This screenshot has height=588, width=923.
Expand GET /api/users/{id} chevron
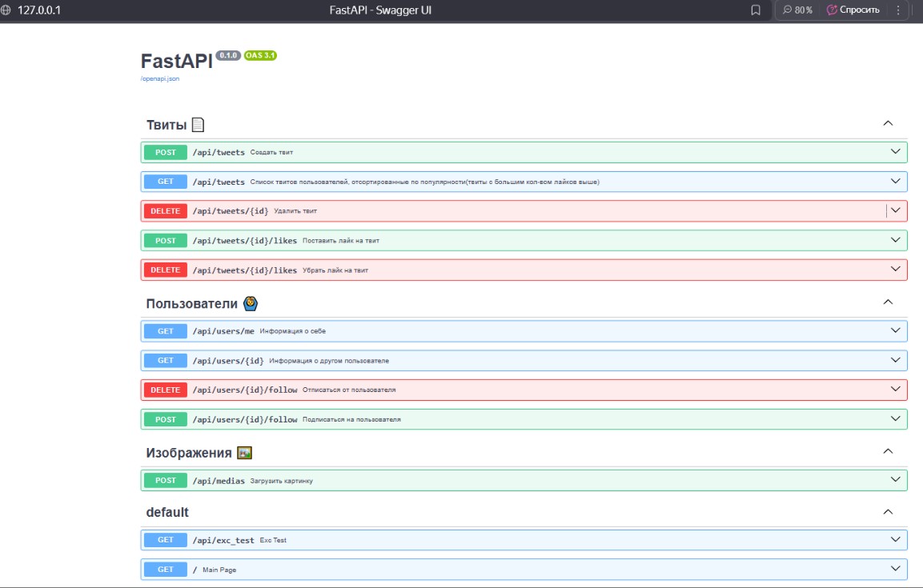tap(895, 360)
